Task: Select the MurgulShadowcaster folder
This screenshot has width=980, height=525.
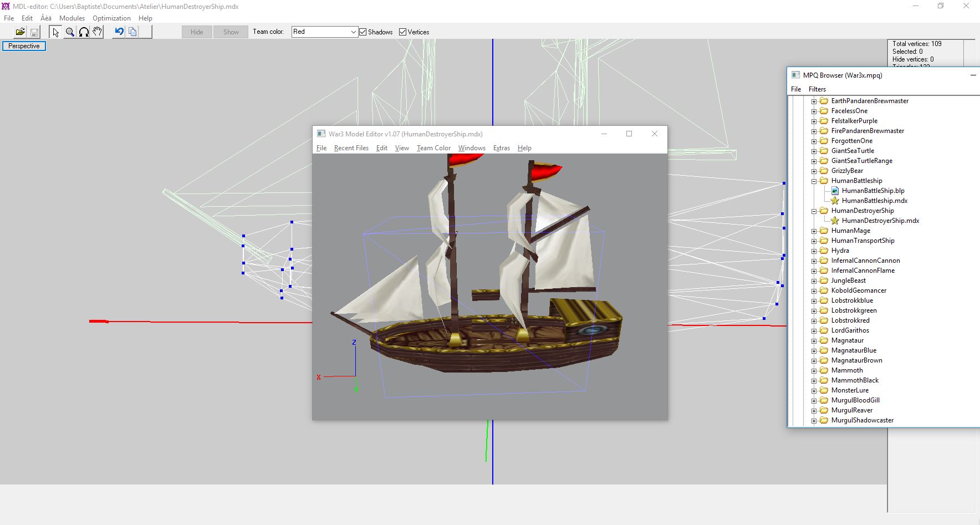Action: click(862, 420)
